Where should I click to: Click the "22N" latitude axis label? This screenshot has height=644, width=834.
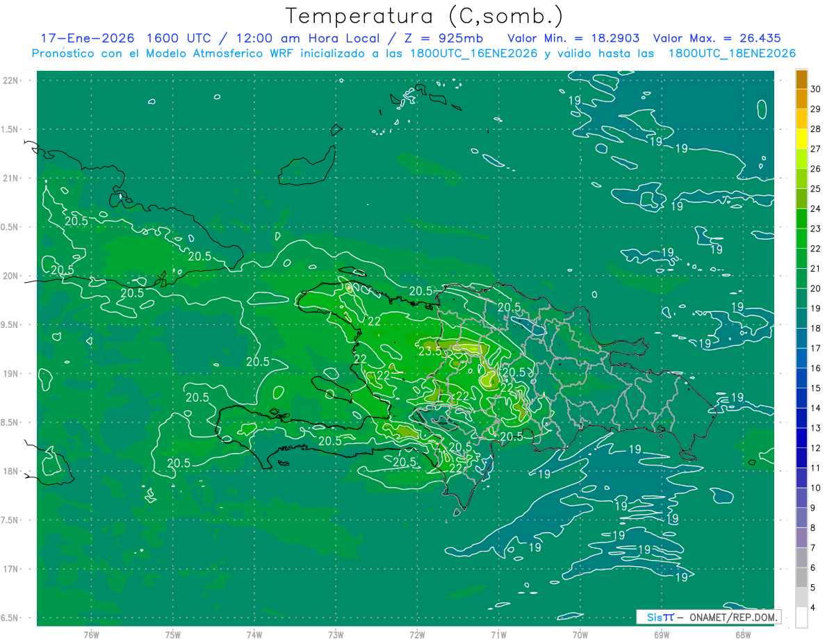[11, 81]
